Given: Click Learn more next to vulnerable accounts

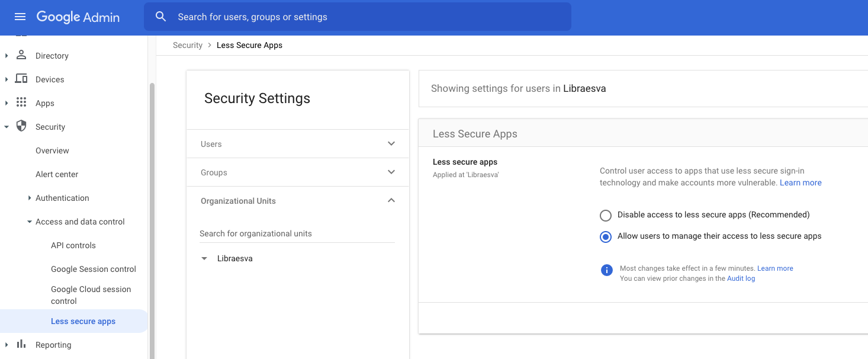Looking at the screenshot, I should (801, 182).
